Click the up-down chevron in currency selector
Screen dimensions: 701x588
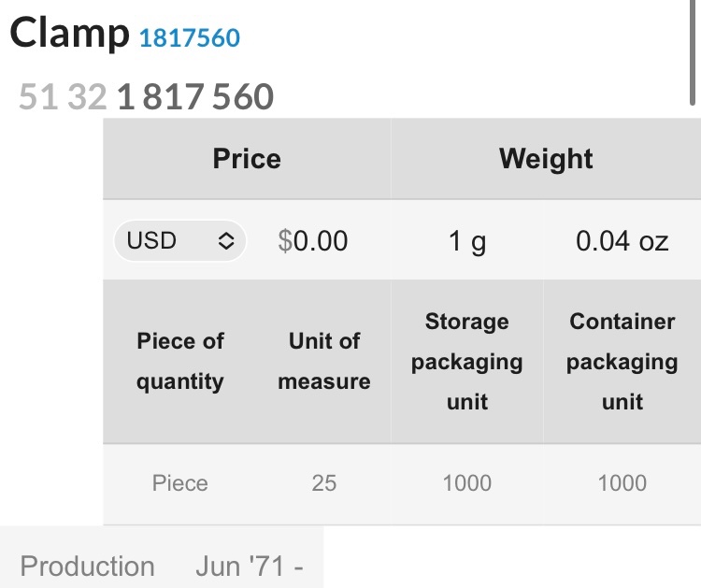click(226, 240)
